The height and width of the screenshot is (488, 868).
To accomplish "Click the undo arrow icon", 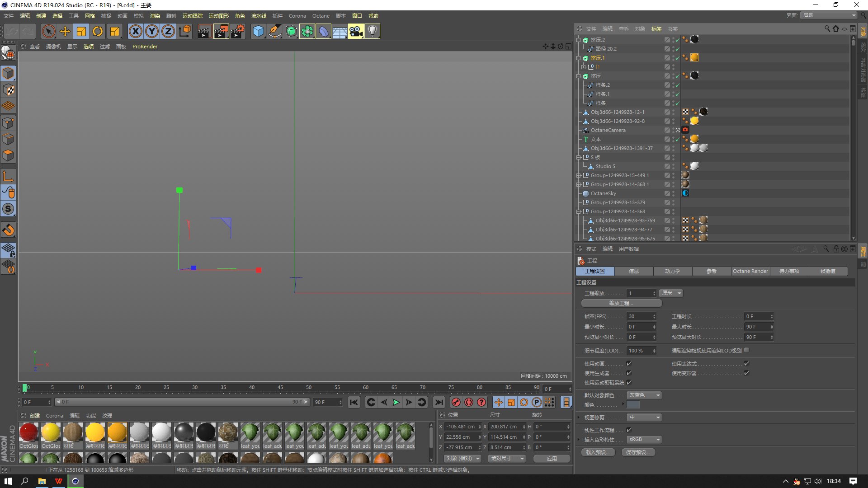I will pyautogui.click(x=12, y=32).
